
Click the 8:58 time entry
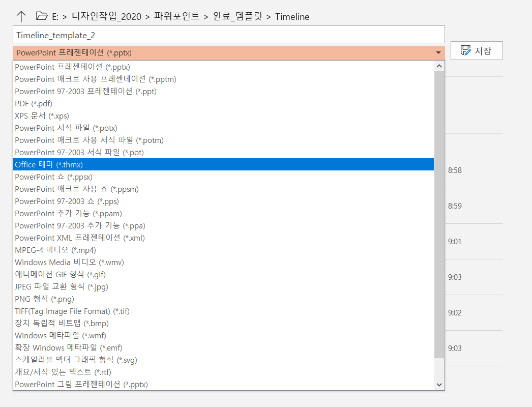(x=455, y=170)
